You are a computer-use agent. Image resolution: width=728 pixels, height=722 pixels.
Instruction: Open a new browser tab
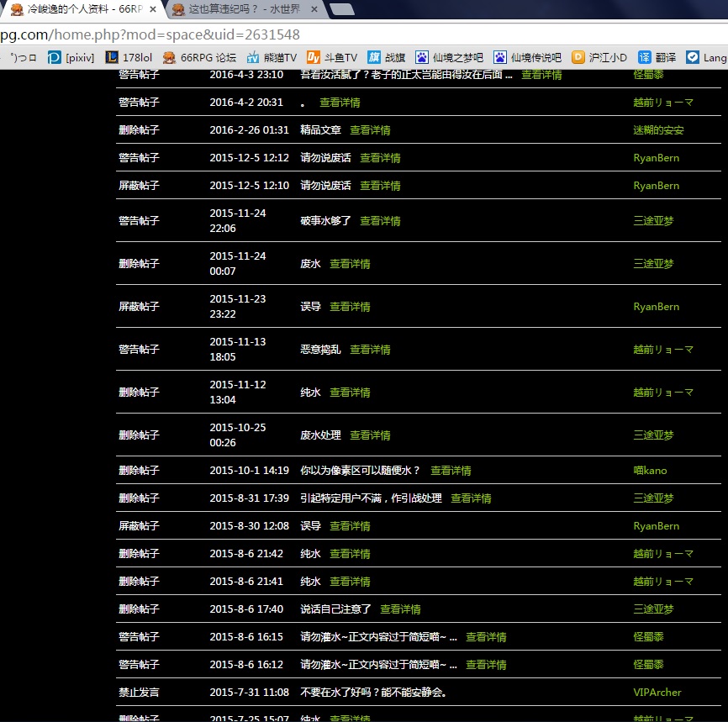343,8
